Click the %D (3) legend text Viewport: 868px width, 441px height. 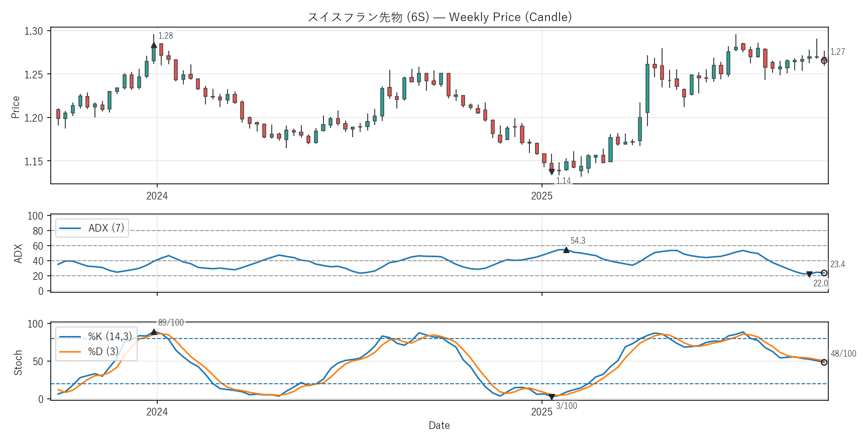coord(103,352)
